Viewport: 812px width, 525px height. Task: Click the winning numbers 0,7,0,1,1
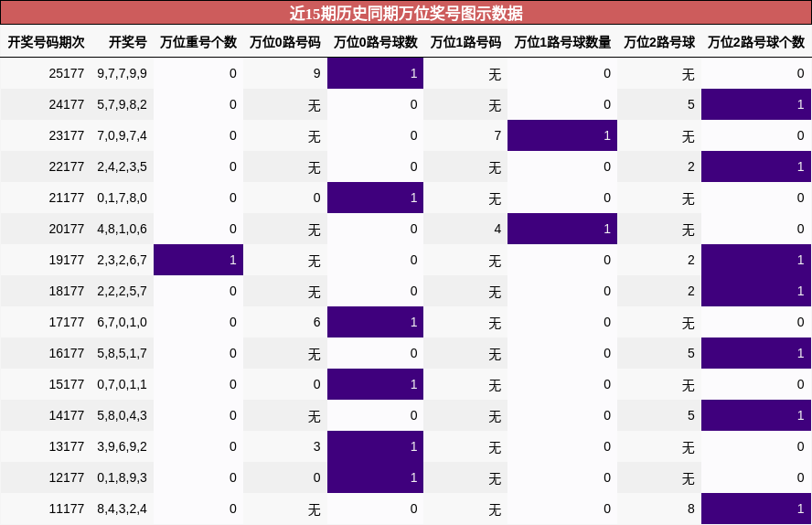tap(123, 384)
